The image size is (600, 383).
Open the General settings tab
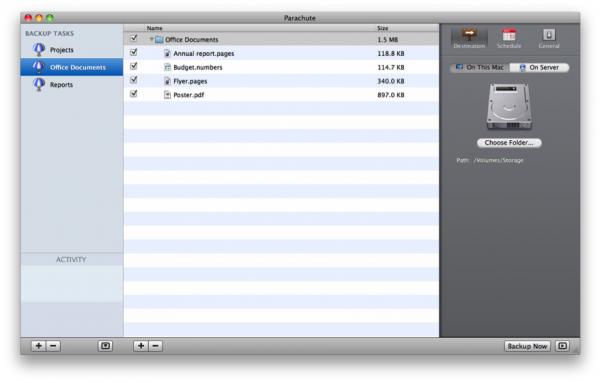pyautogui.click(x=549, y=38)
